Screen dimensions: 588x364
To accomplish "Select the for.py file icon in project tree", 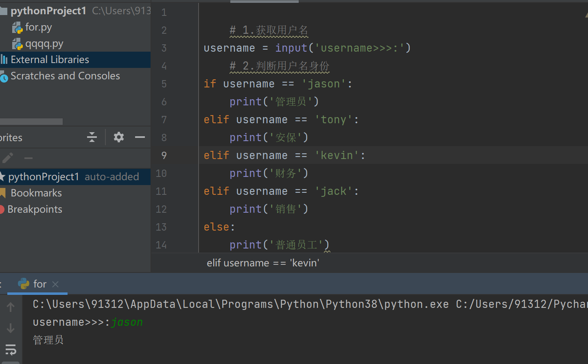I will pos(17,28).
